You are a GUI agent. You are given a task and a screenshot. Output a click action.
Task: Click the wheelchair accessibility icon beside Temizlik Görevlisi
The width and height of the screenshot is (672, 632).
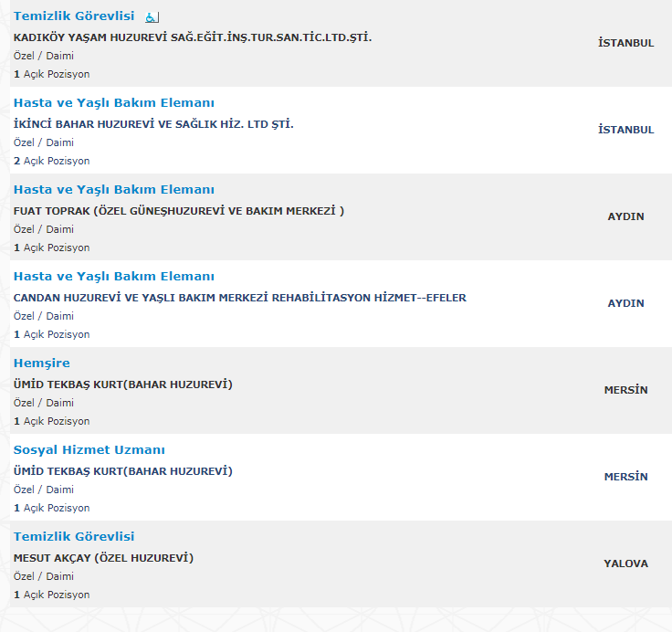[x=152, y=17]
